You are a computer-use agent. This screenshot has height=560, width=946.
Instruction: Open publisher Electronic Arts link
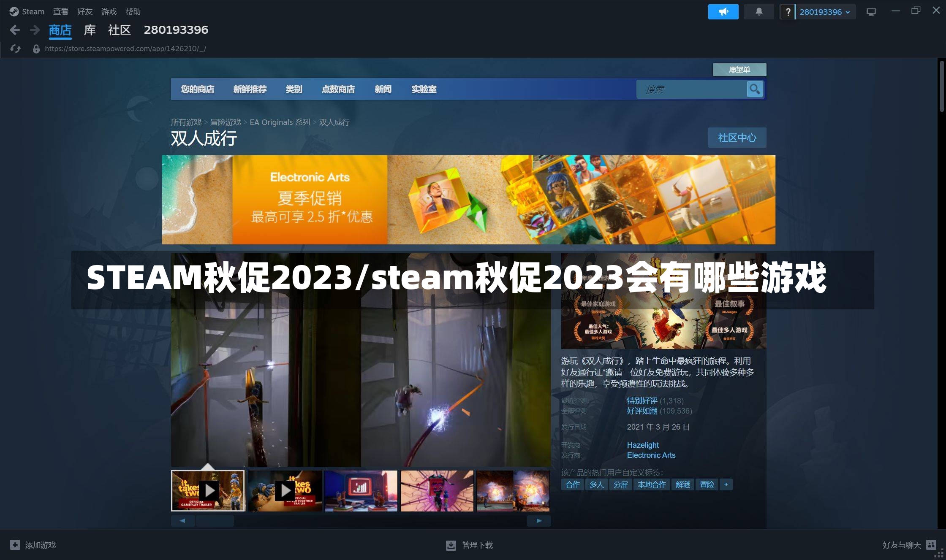(x=651, y=455)
